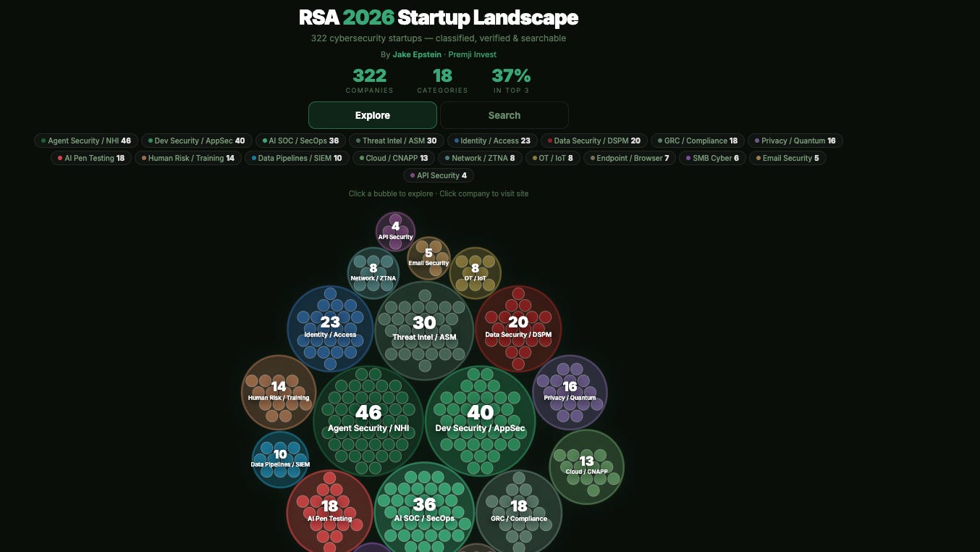Select the SMB Cyber 6 chip
The width and height of the screenshot is (980, 552).
click(713, 158)
